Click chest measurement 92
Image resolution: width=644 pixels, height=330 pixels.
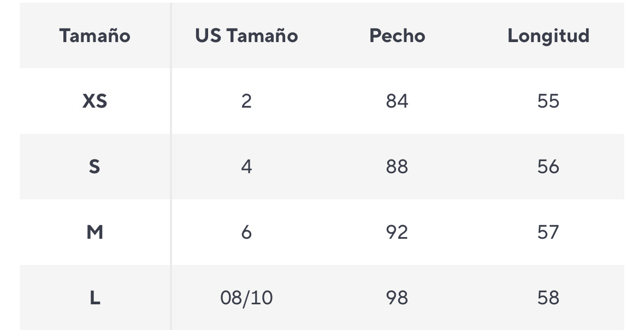(397, 232)
